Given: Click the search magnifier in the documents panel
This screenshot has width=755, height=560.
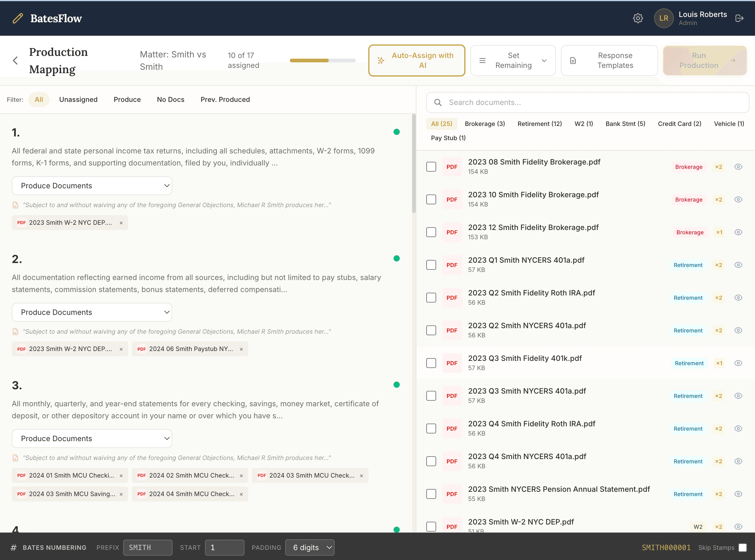Looking at the screenshot, I should (438, 102).
